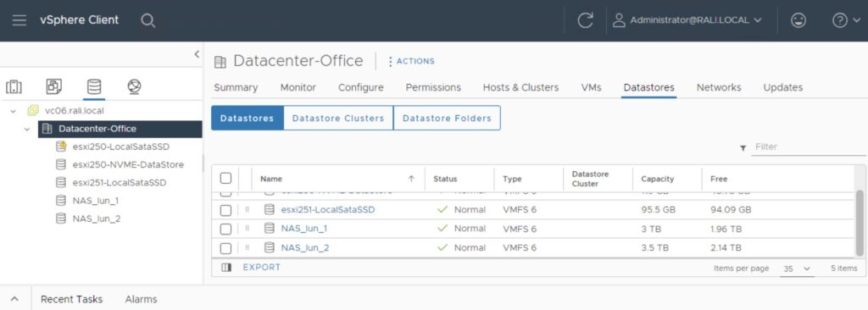This screenshot has width=868, height=310.
Task: Click the Filter input field
Action: [808, 147]
